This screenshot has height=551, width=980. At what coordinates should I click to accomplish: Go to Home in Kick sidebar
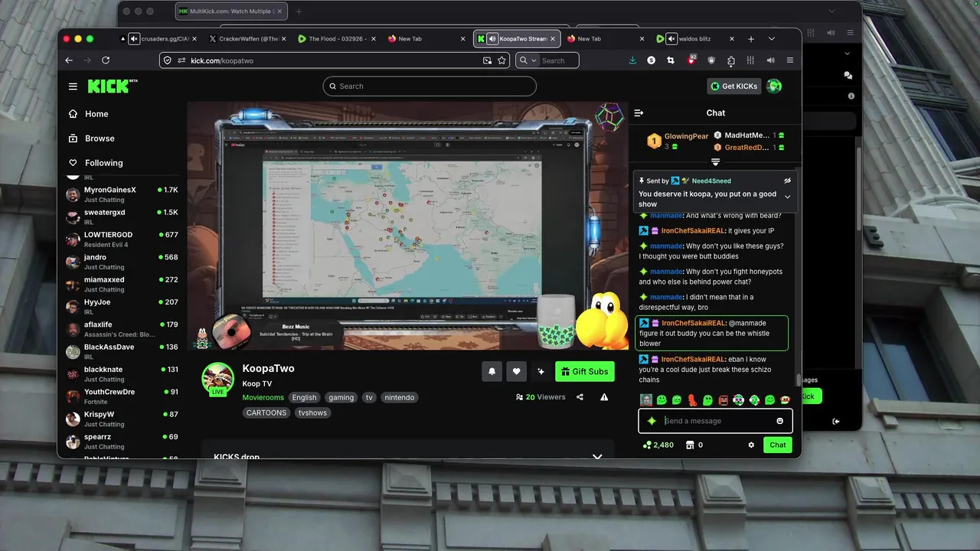tap(89, 114)
